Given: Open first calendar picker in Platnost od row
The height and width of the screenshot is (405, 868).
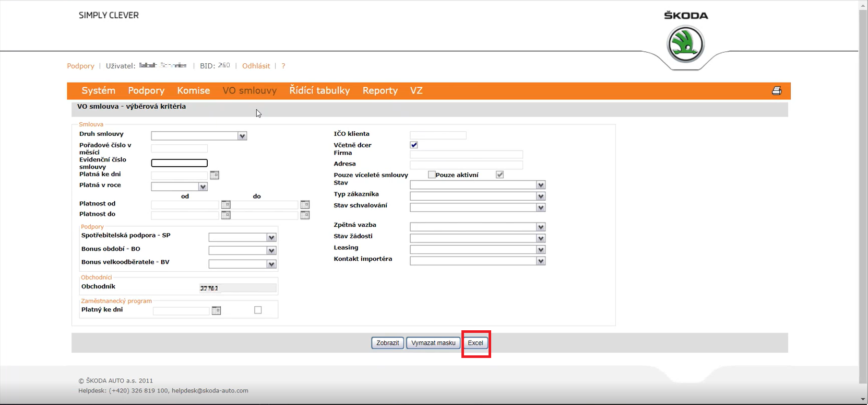Looking at the screenshot, I should (225, 204).
